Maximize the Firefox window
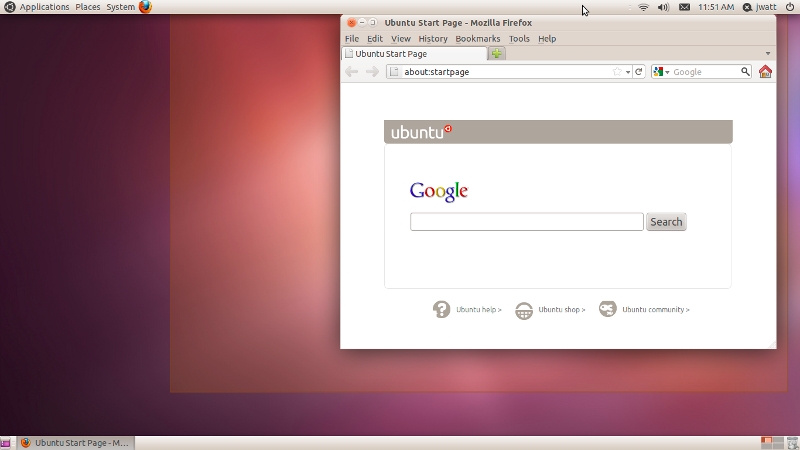800x450 pixels. click(372, 22)
